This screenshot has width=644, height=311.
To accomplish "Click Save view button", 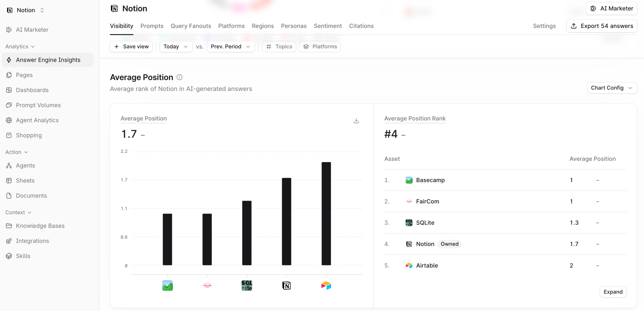I will (x=131, y=47).
